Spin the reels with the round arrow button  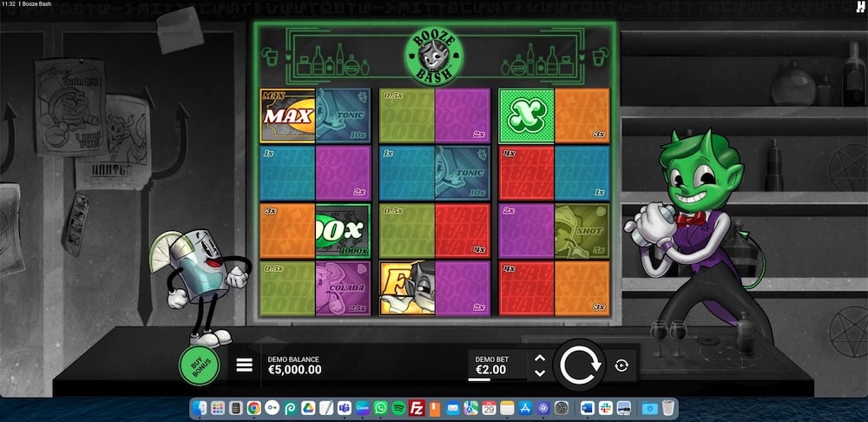580,365
